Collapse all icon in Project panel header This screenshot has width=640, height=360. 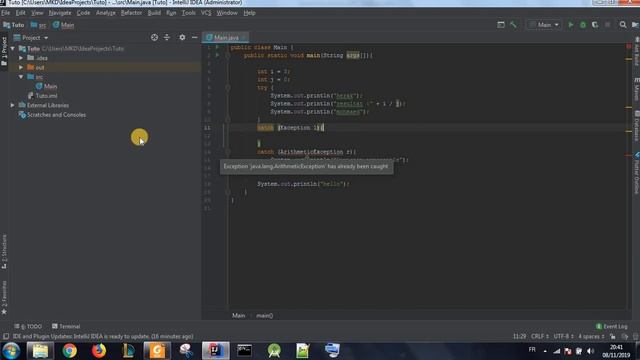[x=167, y=38]
